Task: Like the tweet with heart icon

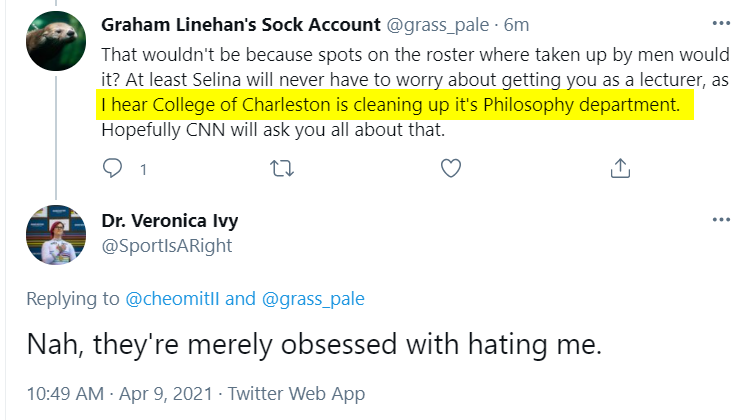Action: pyautogui.click(x=451, y=168)
